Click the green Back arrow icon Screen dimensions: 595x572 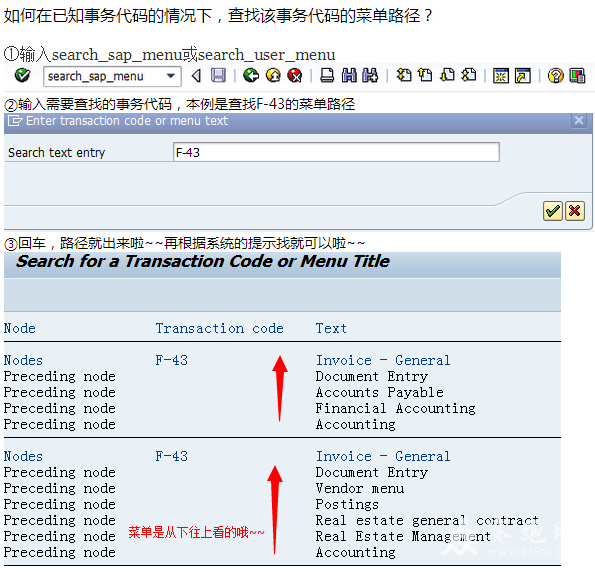tap(251, 76)
